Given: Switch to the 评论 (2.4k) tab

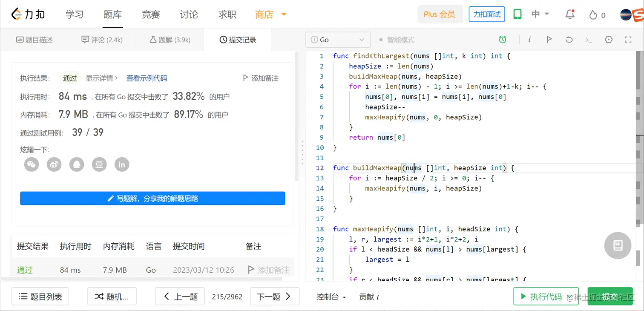Looking at the screenshot, I should [x=102, y=40].
